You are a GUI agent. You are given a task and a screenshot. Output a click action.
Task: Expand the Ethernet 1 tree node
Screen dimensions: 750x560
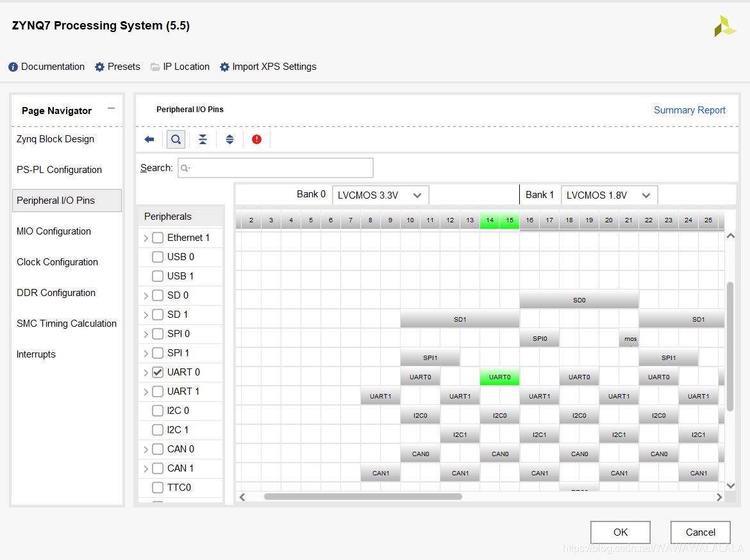(146, 238)
